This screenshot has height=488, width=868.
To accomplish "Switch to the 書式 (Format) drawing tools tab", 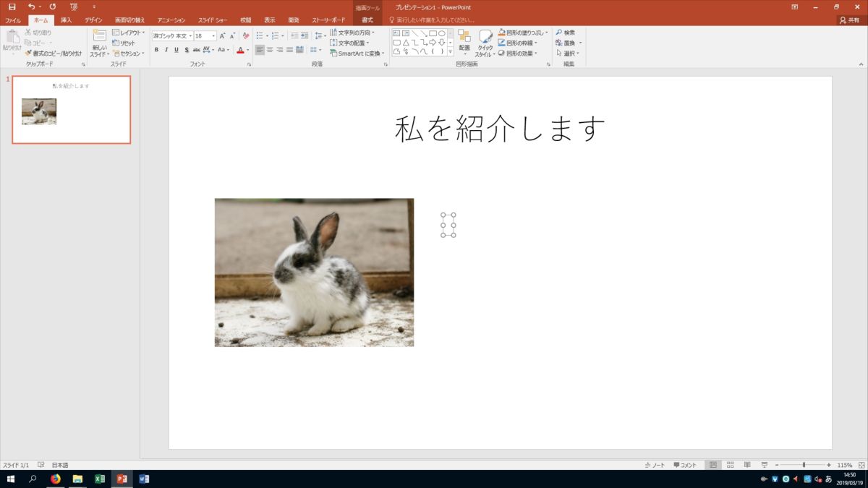I will pyautogui.click(x=367, y=20).
